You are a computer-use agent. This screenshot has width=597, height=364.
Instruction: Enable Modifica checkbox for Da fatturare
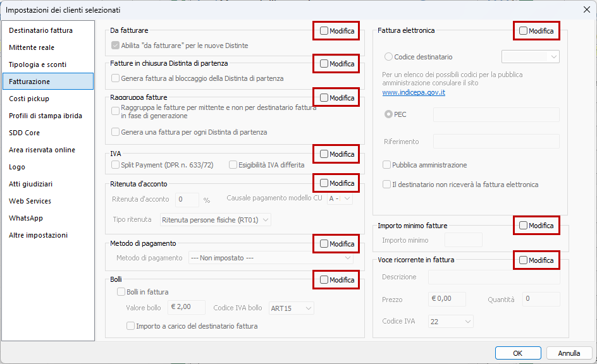(x=324, y=30)
